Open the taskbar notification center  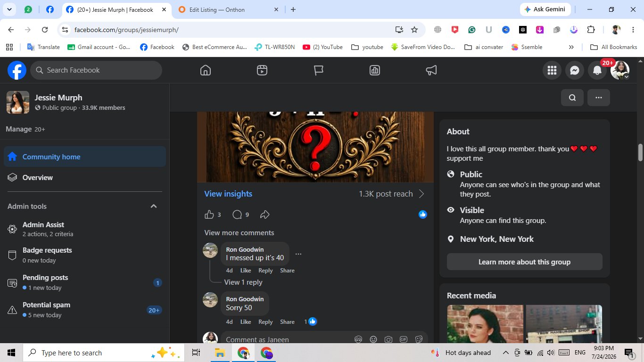click(x=629, y=353)
